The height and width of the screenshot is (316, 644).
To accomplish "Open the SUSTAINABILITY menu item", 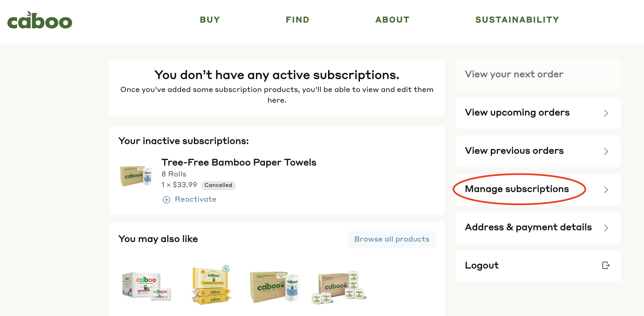I will 517,20.
